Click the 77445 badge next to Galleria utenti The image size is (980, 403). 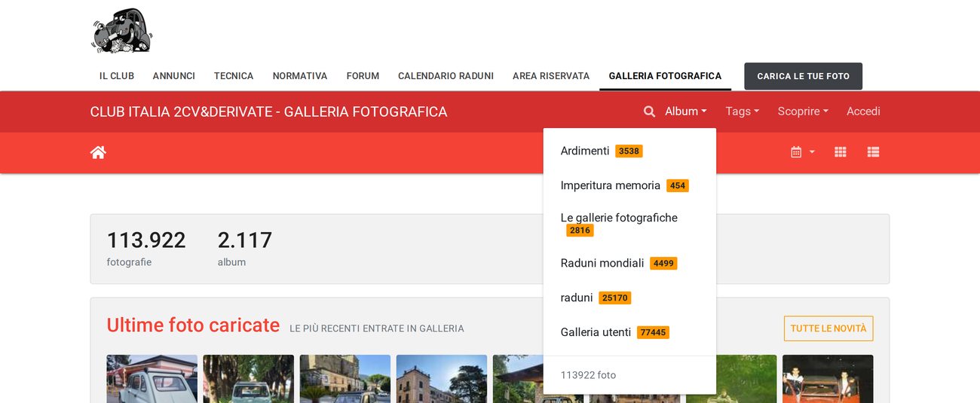653,332
